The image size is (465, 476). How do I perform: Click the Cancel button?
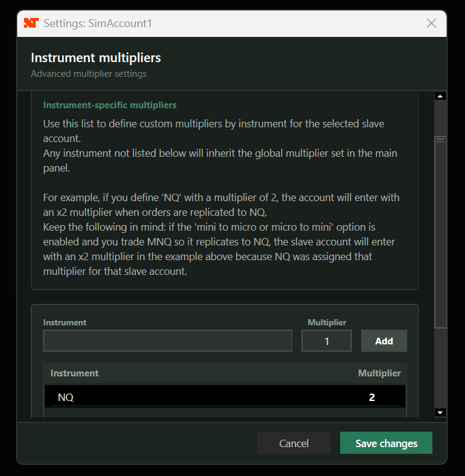(x=294, y=443)
